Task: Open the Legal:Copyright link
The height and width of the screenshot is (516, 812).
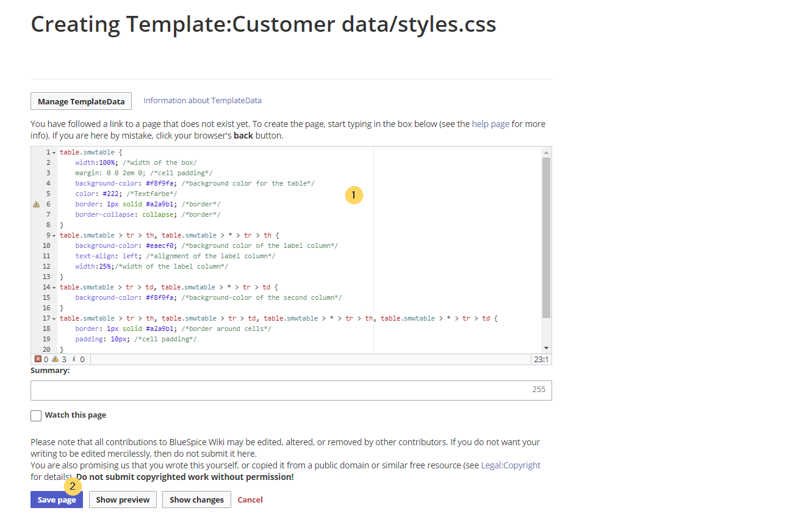Action: coord(511,465)
